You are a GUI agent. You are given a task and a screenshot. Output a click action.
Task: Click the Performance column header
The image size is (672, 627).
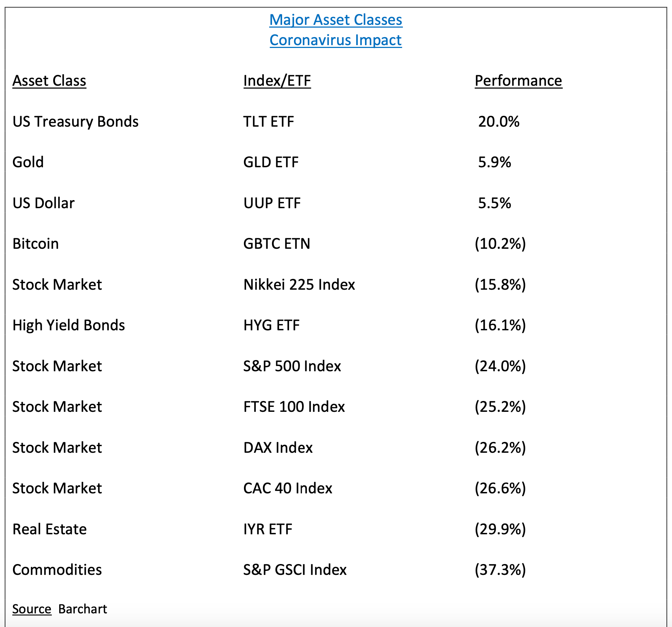pyautogui.click(x=518, y=81)
